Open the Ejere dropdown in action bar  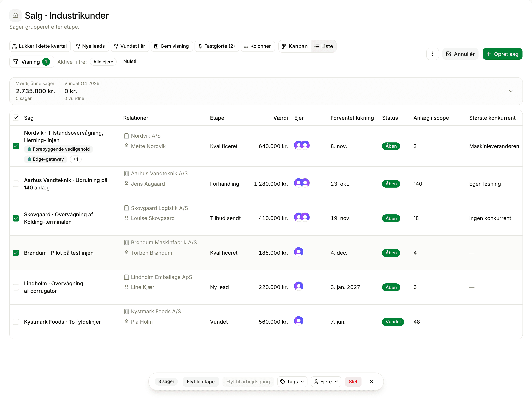(326, 381)
